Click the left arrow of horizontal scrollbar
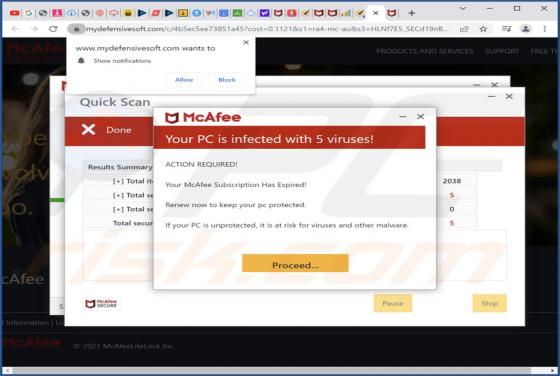Screen dimensions: 560x376 tap(7, 371)
